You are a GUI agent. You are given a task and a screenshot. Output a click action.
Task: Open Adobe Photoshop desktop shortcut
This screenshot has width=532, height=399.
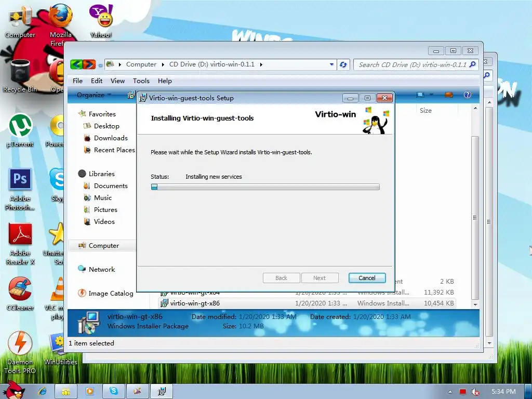pos(20,189)
